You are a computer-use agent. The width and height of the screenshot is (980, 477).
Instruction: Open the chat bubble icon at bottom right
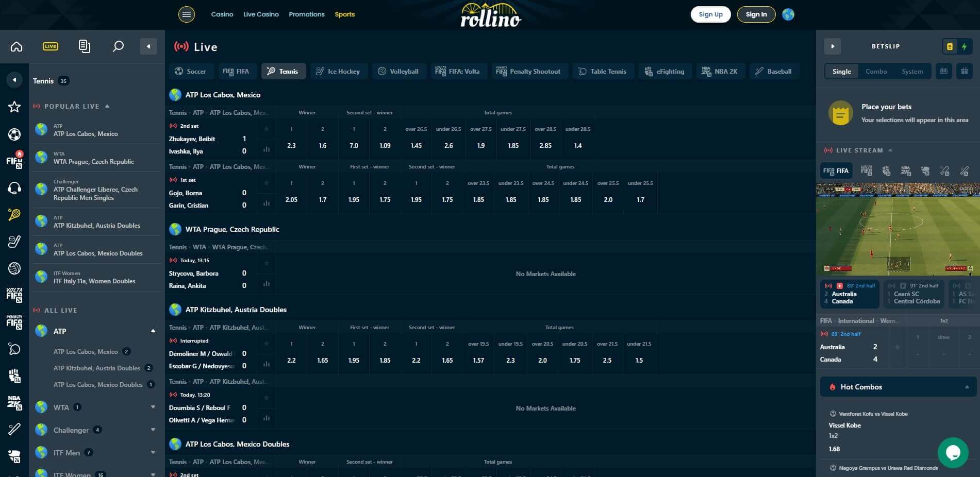coord(953,452)
